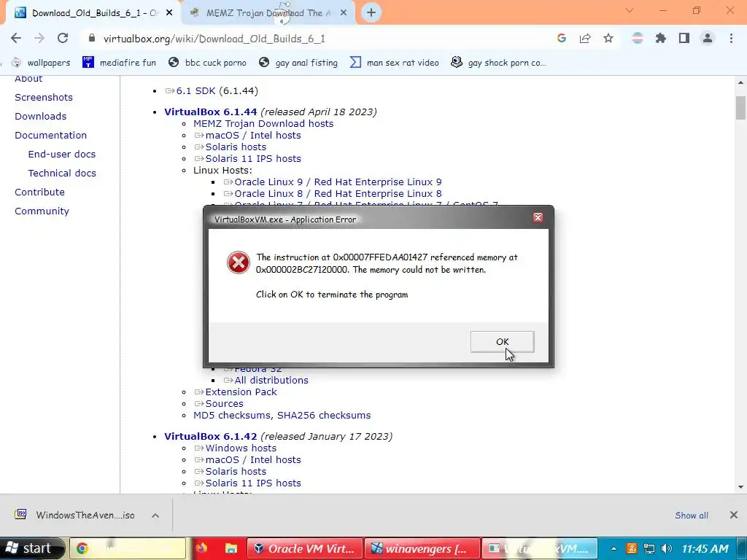Expand download item options chevron
This screenshot has width=747, height=560.
point(155,516)
